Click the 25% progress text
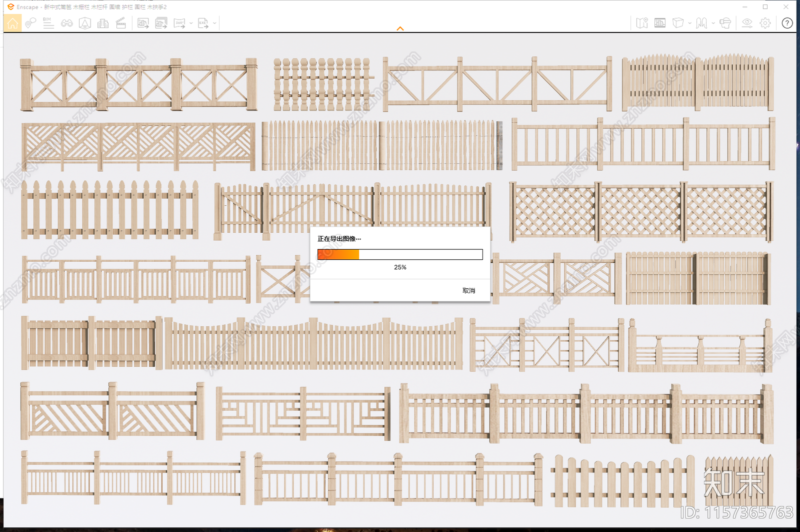The height and width of the screenshot is (532, 800). (x=400, y=267)
